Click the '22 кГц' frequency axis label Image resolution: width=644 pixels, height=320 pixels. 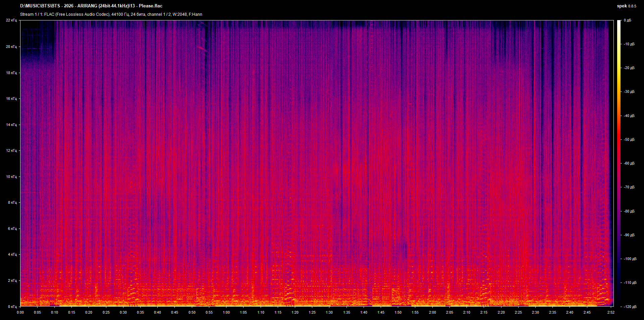11,20
